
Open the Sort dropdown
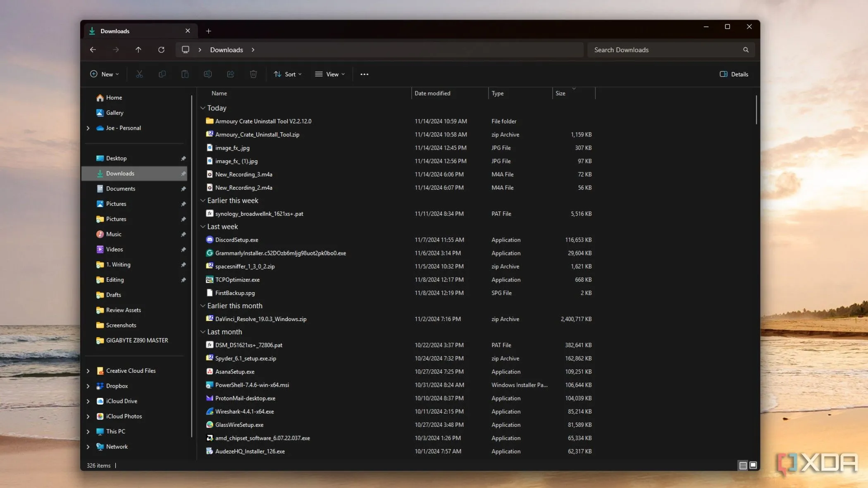pos(288,74)
